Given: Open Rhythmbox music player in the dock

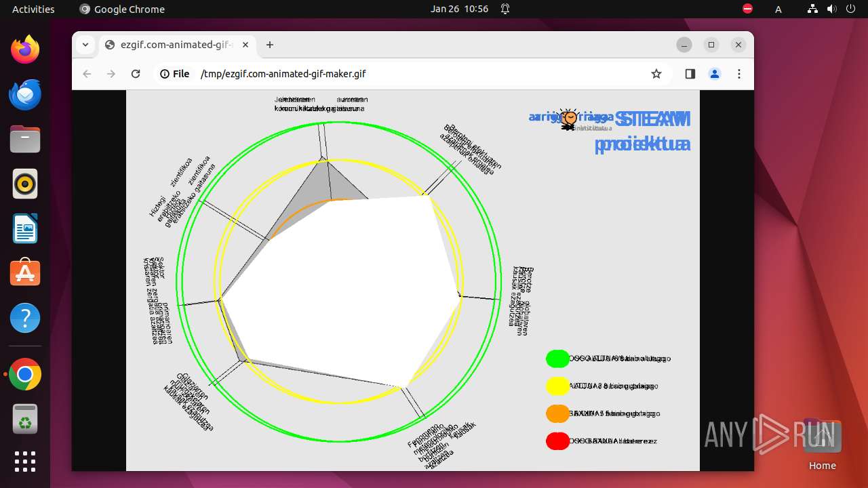Looking at the screenshot, I should click(25, 184).
